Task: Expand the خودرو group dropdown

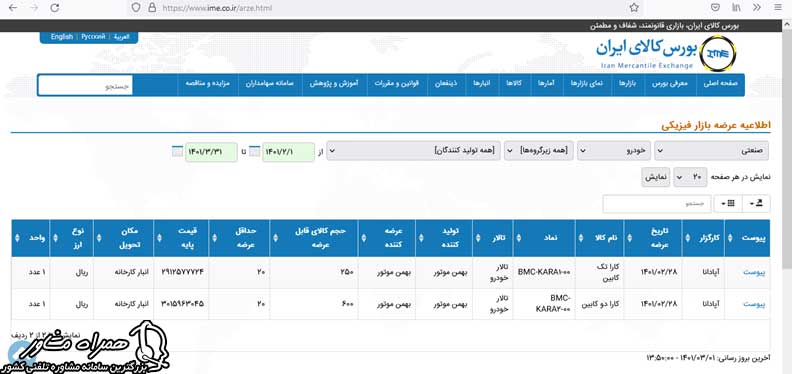Action: point(614,151)
